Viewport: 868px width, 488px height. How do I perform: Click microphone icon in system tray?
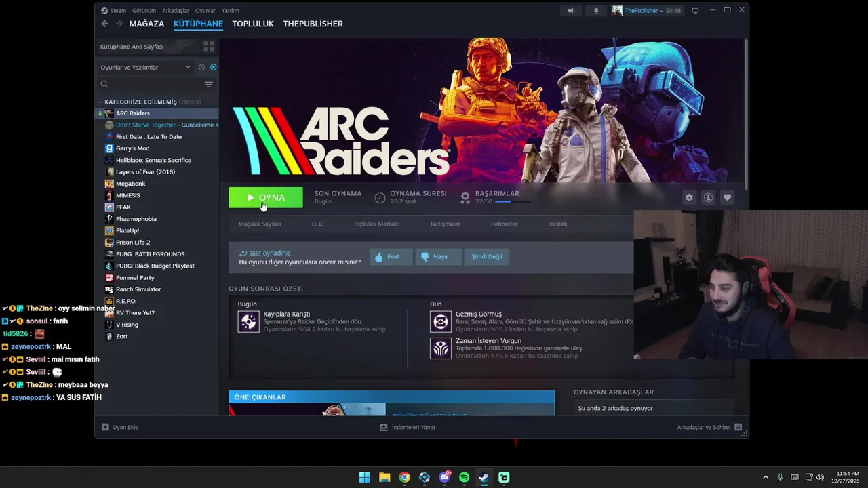tap(780, 477)
